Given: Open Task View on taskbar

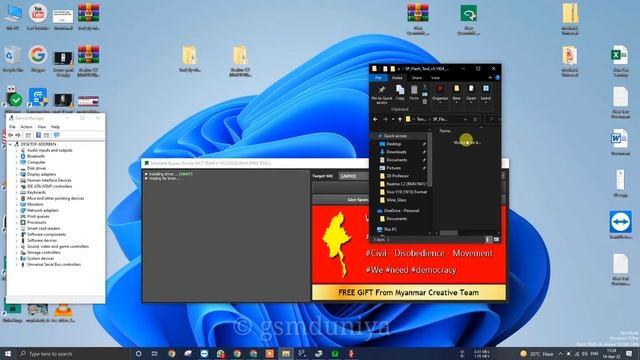Looking at the screenshot, I should point(155,353).
